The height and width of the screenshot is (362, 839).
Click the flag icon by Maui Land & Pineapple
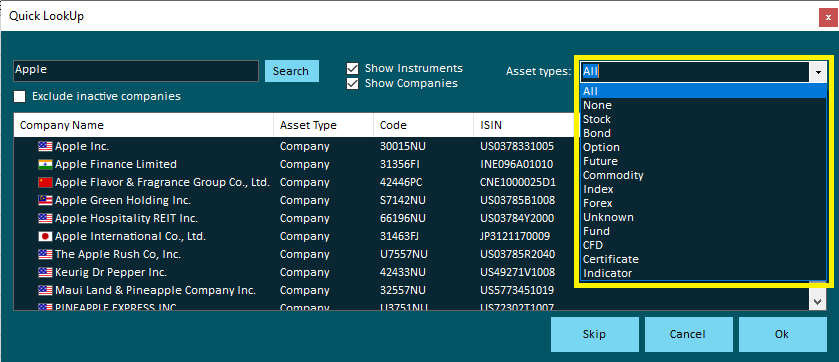(x=45, y=290)
